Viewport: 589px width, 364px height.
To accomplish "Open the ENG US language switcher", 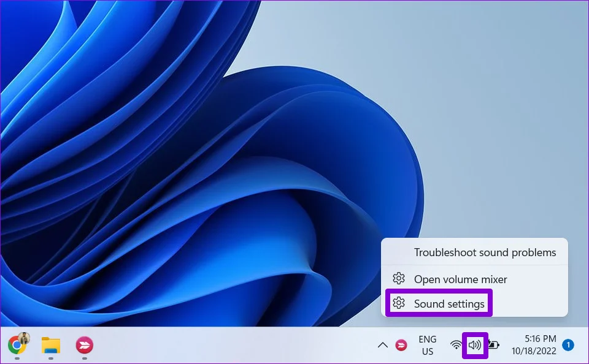I will [428, 346].
